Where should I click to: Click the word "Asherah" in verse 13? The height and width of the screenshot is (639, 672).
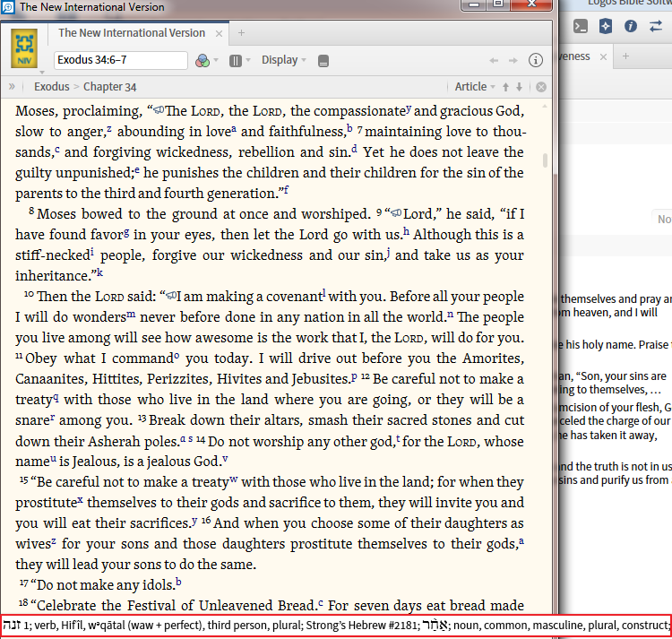115,442
